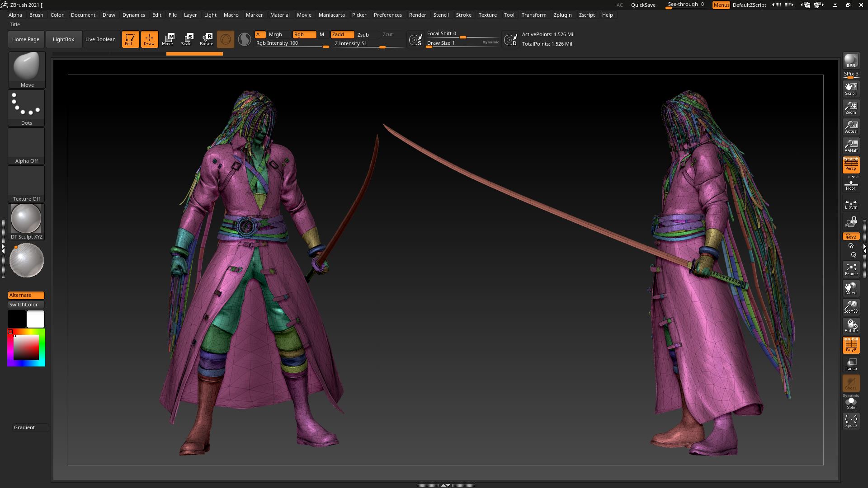Viewport: 868px width, 488px height.
Task: Select the Edit mode button
Action: click(x=130, y=39)
